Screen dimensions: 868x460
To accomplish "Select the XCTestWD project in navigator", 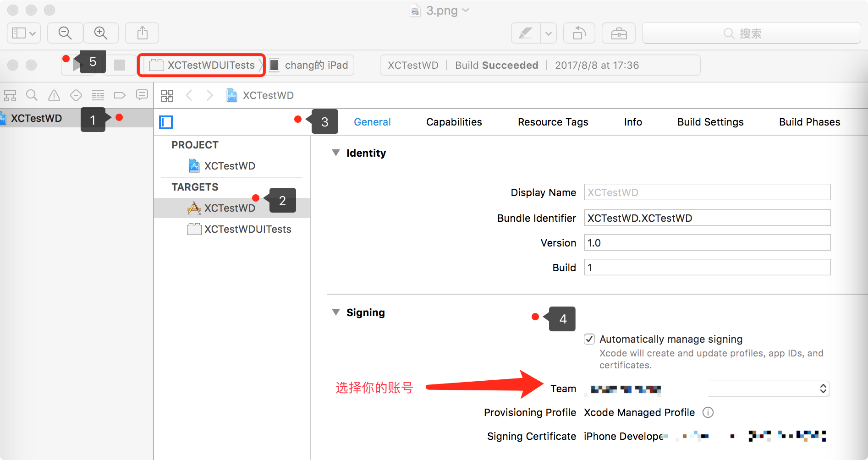I will (77, 118).
